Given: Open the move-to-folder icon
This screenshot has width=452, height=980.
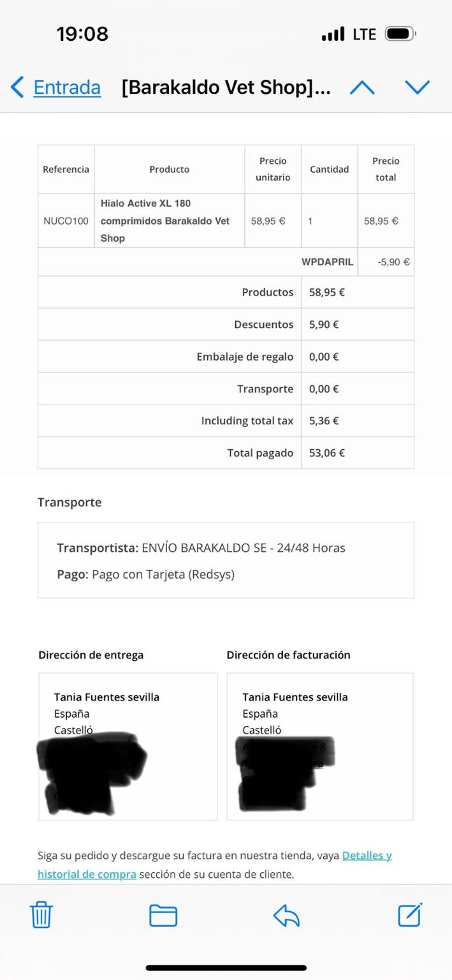Looking at the screenshot, I should pyautogui.click(x=163, y=915).
